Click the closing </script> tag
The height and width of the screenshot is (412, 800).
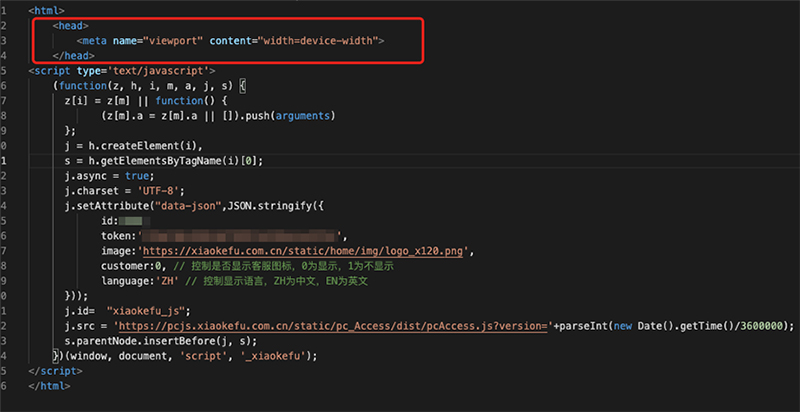[x=56, y=372]
